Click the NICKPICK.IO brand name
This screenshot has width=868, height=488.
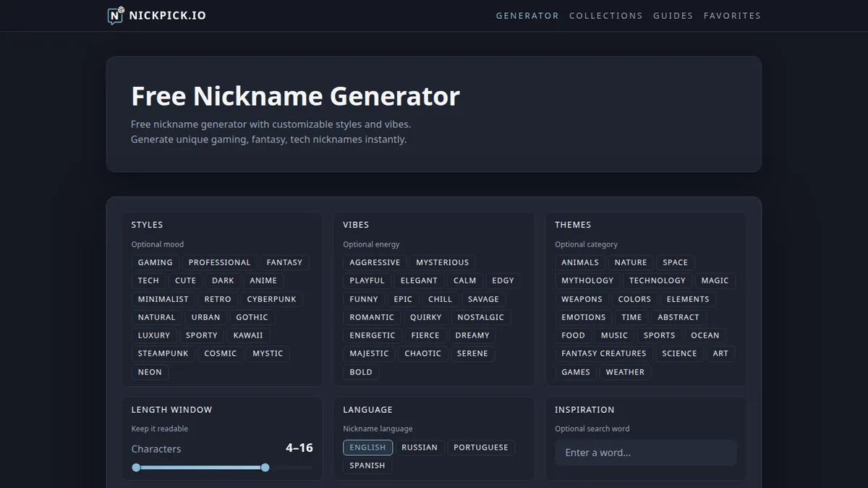point(167,15)
